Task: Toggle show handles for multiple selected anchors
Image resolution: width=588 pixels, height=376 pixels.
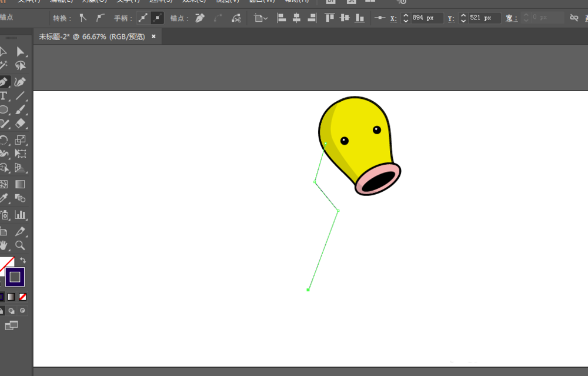Action: click(x=143, y=18)
